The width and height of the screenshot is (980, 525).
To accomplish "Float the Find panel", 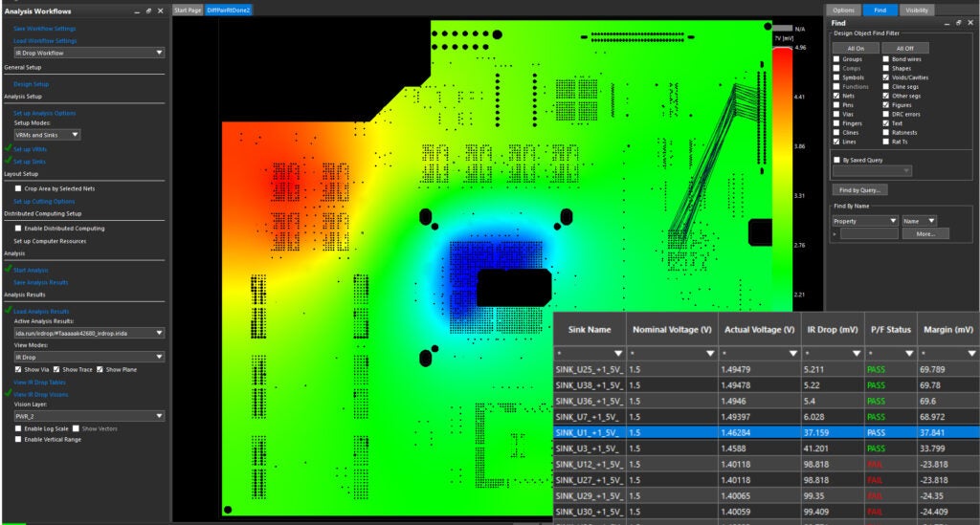I will click(958, 23).
